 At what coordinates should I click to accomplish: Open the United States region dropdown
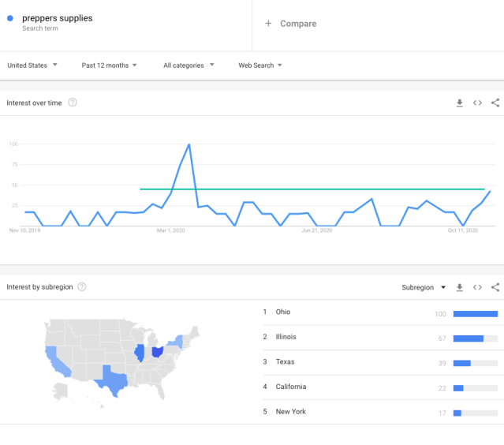[x=32, y=65]
